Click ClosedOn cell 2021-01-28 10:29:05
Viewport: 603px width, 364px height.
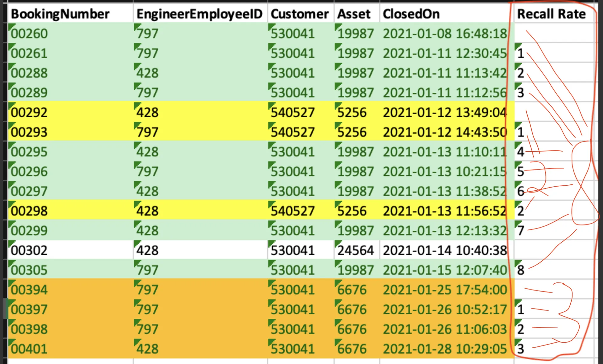[x=445, y=349]
